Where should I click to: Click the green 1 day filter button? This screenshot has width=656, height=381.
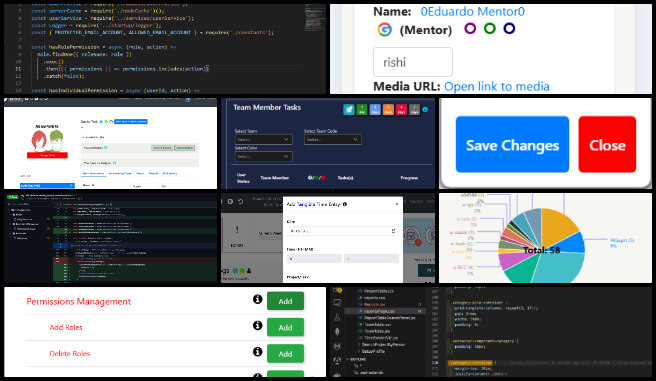tap(362, 110)
